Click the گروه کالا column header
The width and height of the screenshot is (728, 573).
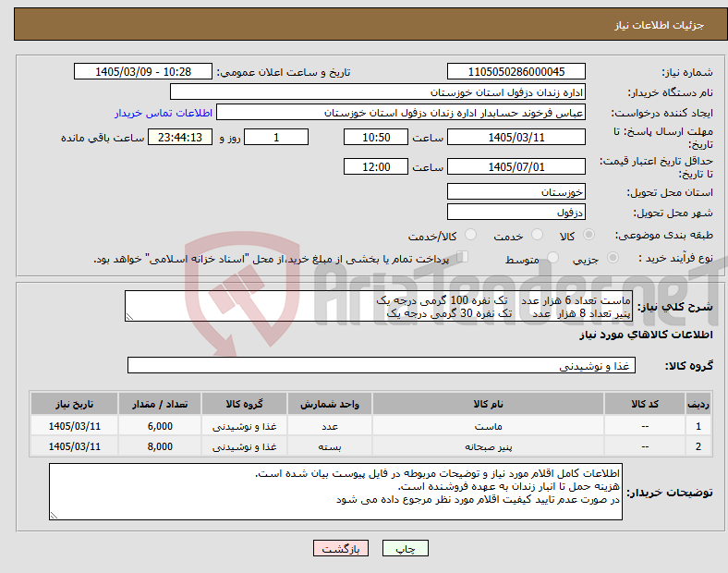pos(244,404)
